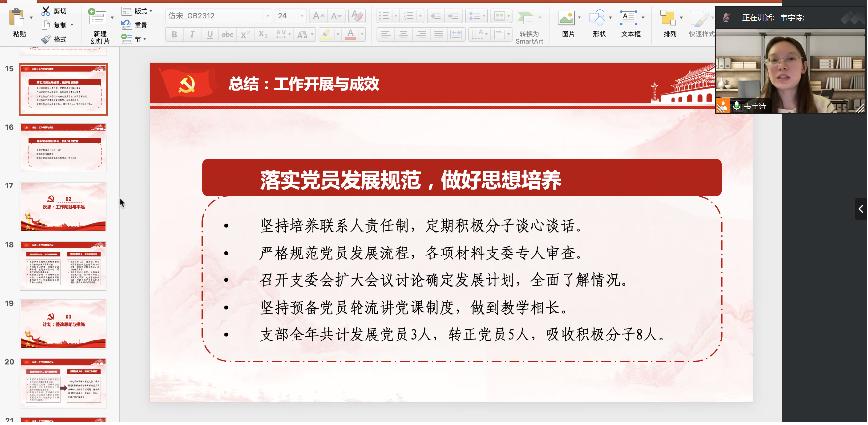
Task: Toggle italic formatting
Action: [192, 34]
